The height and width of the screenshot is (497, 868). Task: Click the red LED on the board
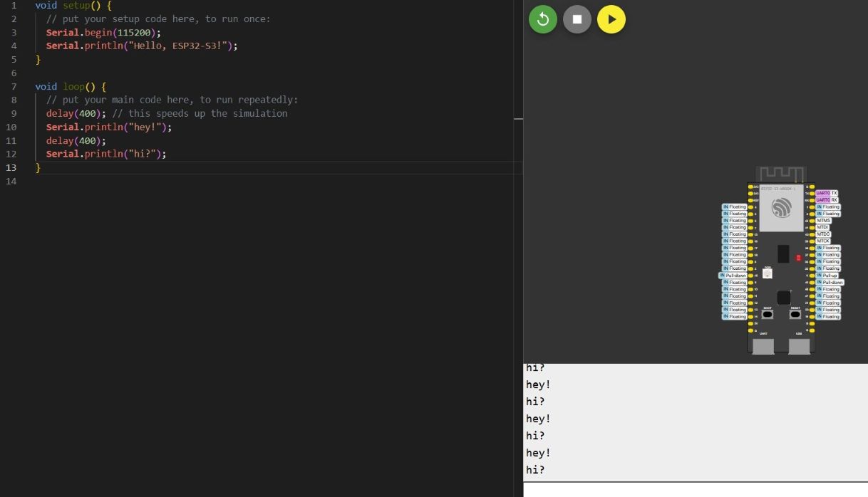798,258
